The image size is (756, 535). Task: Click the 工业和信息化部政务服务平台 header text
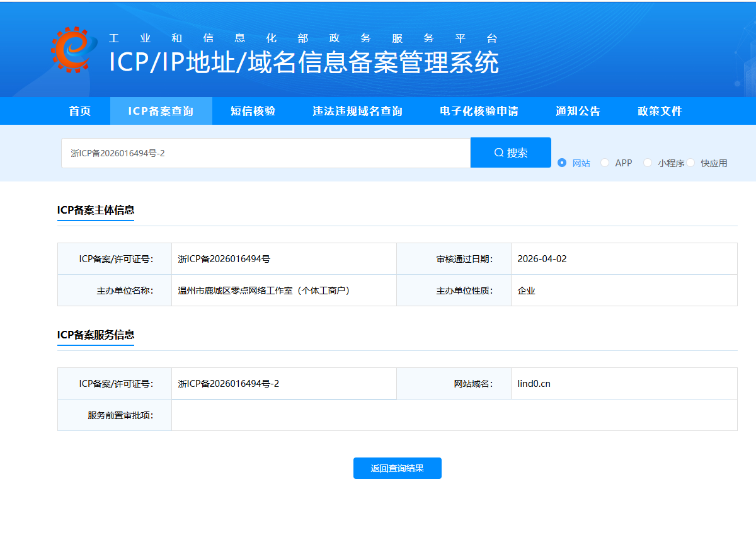point(303,38)
